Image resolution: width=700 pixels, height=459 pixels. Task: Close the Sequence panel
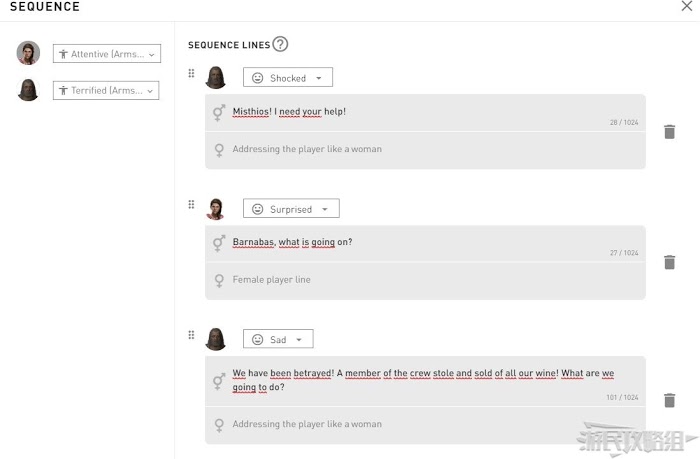pyautogui.click(x=687, y=6)
